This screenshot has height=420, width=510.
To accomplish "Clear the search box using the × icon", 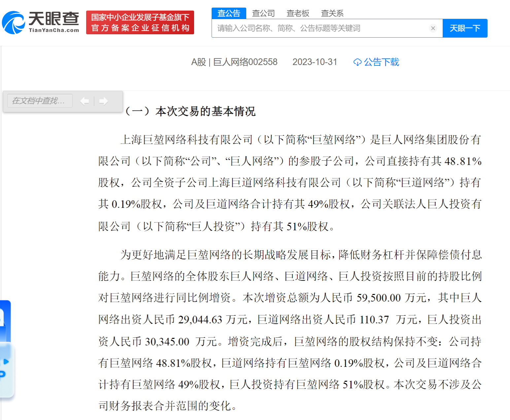I will coord(433,28).
